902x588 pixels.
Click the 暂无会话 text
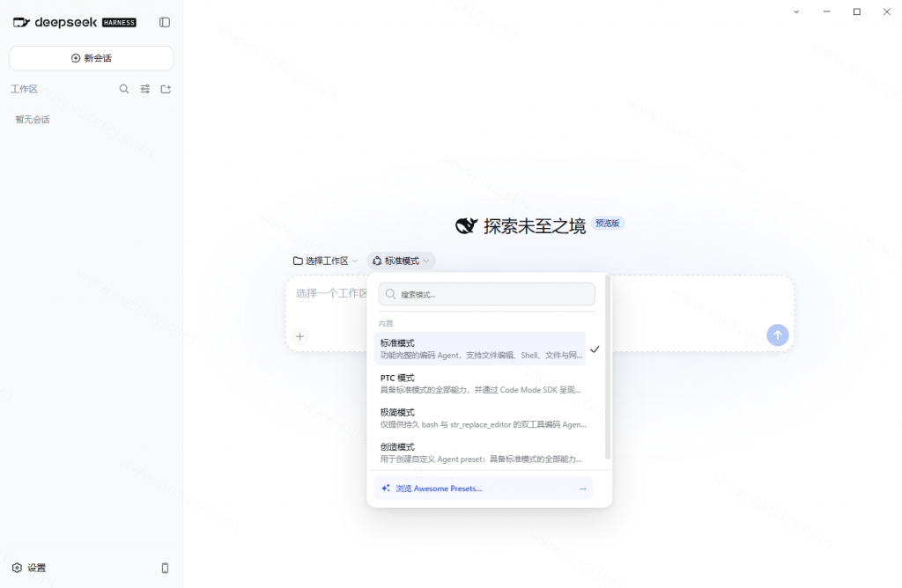coord(33,120)
